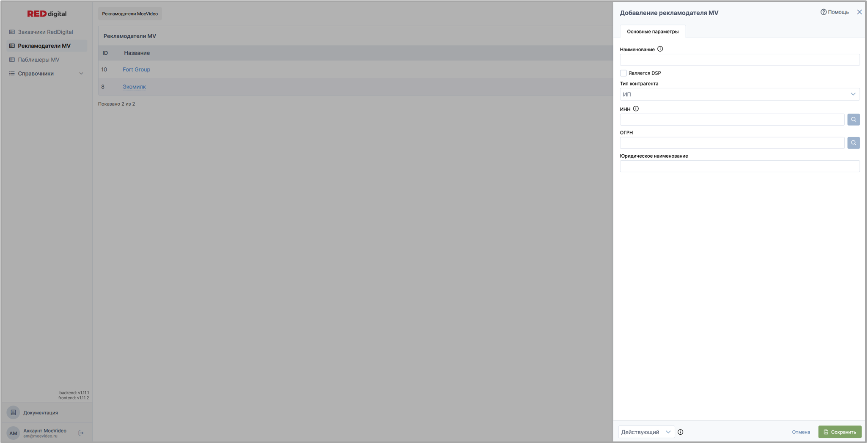Open the Тип контрагента dropdown

click(x=739, y=94)
